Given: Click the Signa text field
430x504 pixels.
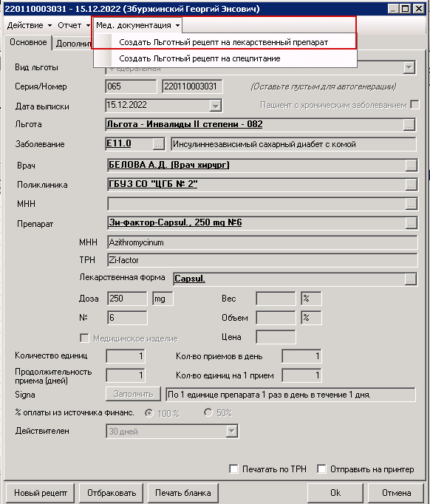Looking at the screenshot, I should [x=290, y=395].
